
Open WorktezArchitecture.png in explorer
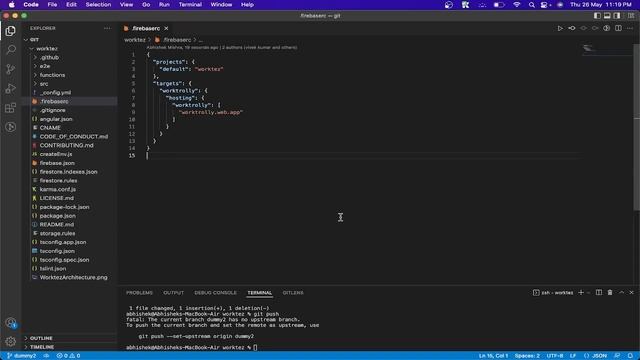[73, 278]
